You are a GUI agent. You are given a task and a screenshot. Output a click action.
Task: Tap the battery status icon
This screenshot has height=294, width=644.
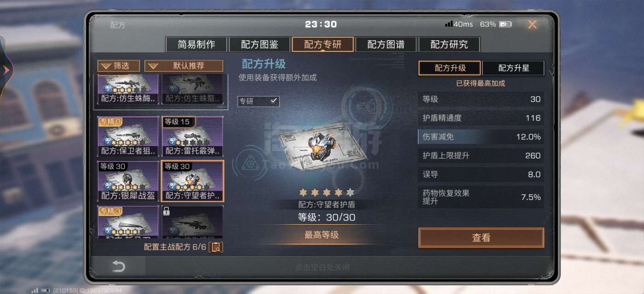tap(506, 24)
